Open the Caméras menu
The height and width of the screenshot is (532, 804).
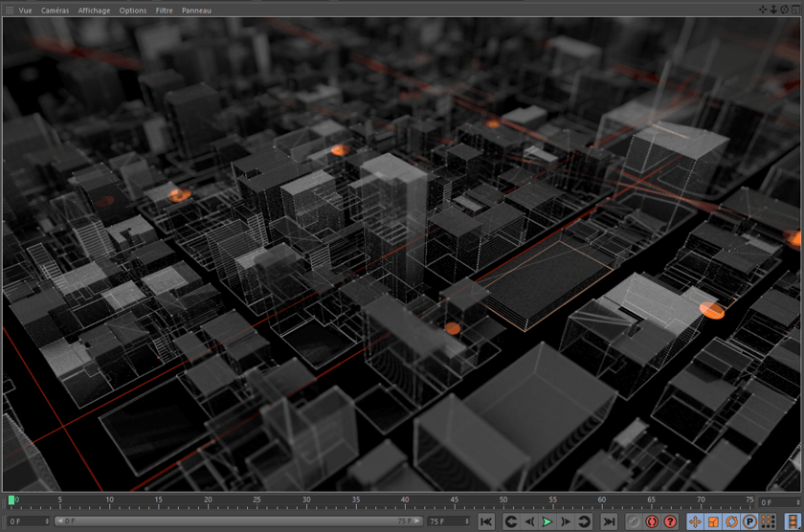(55, 11)
